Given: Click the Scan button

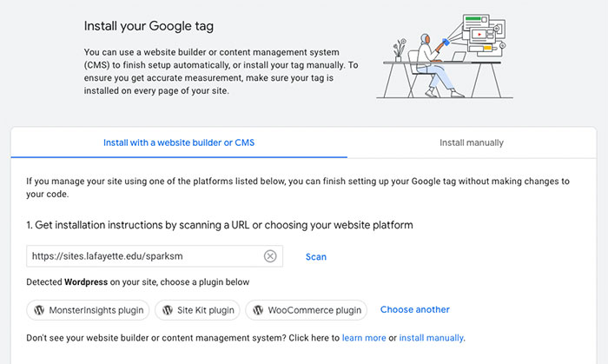Looking at the screenshot, I should click(315, 256).
